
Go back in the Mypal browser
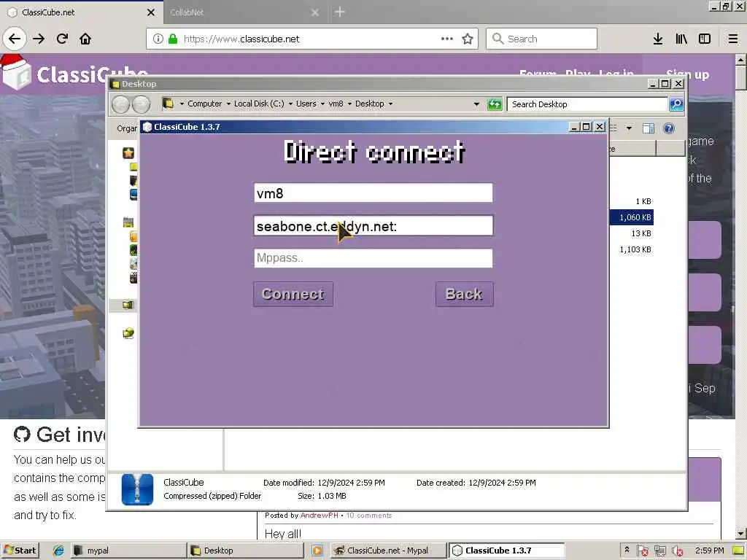pyautogui.click(x=15, y=39)
